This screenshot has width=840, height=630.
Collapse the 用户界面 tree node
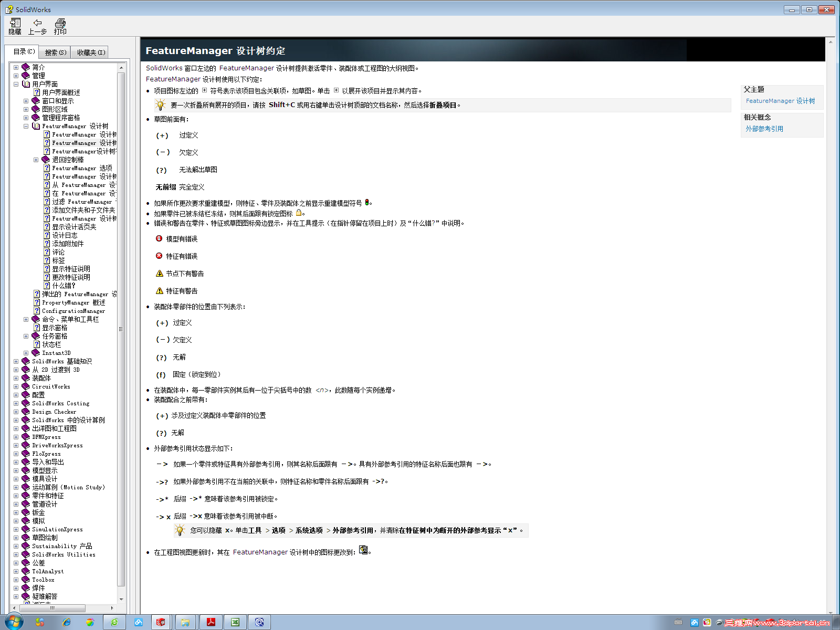pos(16,84)
